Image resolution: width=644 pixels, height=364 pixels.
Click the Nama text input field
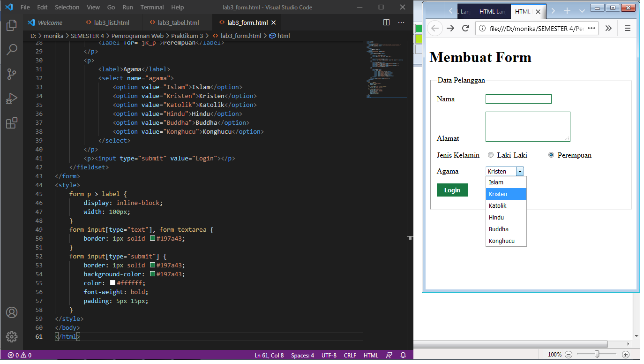pyautogui.click(x=518, y=99)
